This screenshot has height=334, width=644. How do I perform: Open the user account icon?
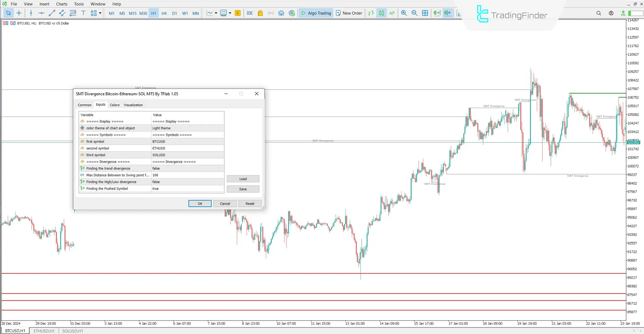611,13
